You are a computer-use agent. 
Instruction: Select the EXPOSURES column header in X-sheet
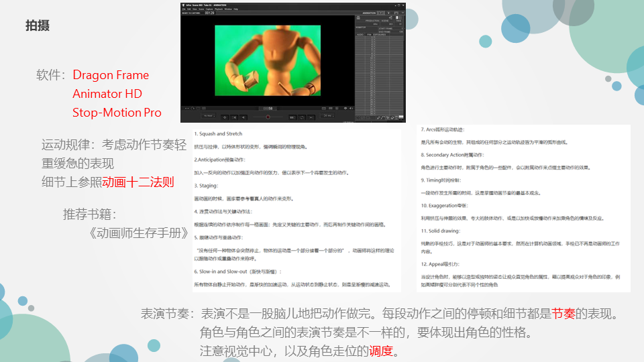[x=380, y=35]
